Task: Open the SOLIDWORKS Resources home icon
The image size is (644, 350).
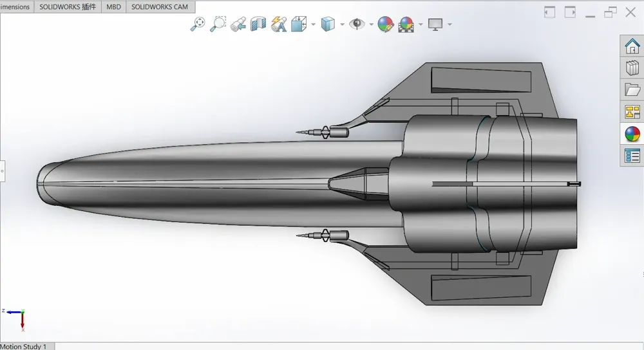Action: coord(632,46)
